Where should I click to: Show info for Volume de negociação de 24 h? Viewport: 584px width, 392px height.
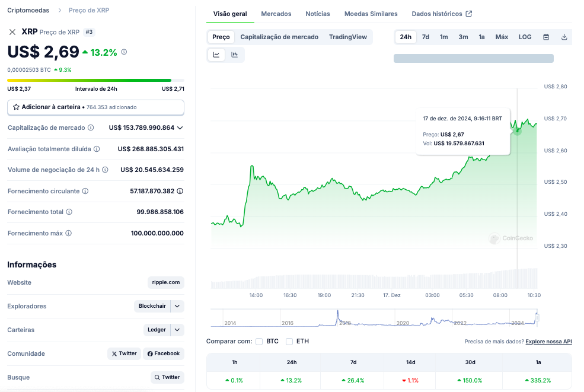coord(106,170)
